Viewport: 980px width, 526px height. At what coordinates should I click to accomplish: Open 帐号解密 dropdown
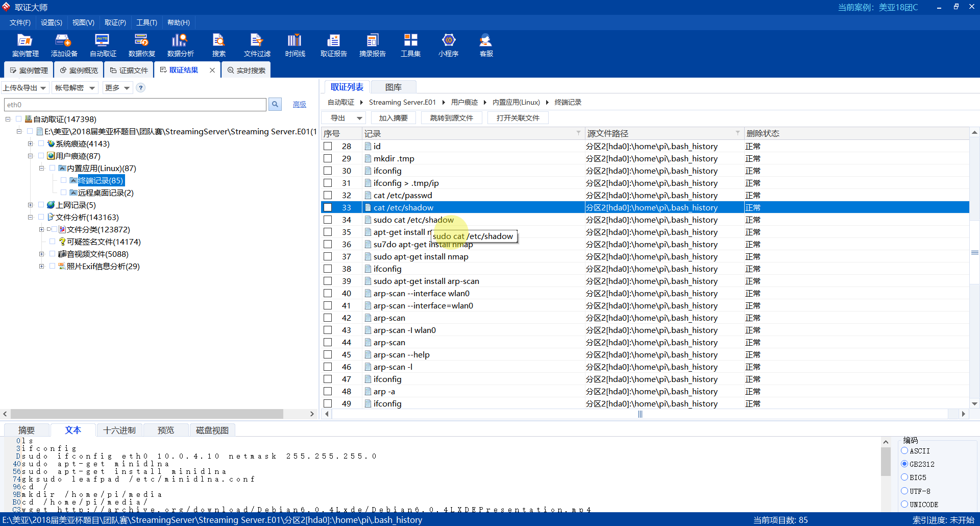coord(75,88)
